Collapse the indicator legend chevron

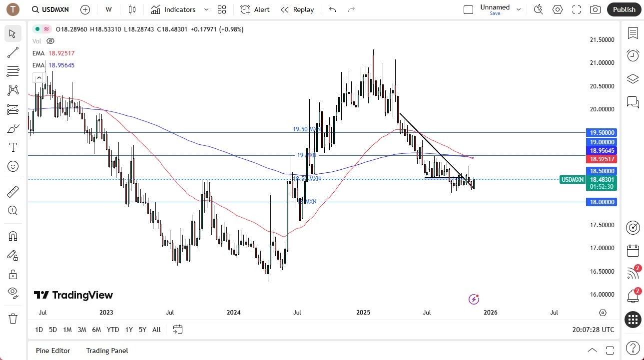38,77
